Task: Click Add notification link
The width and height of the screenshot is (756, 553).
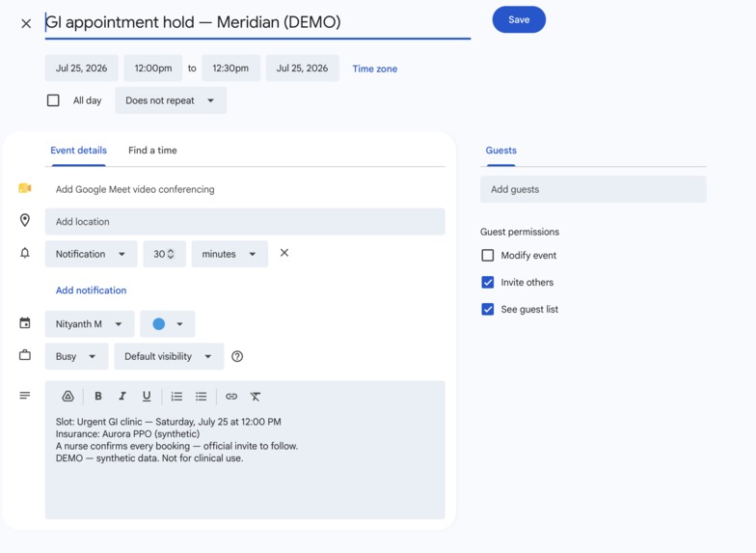Action: point(91,290)
